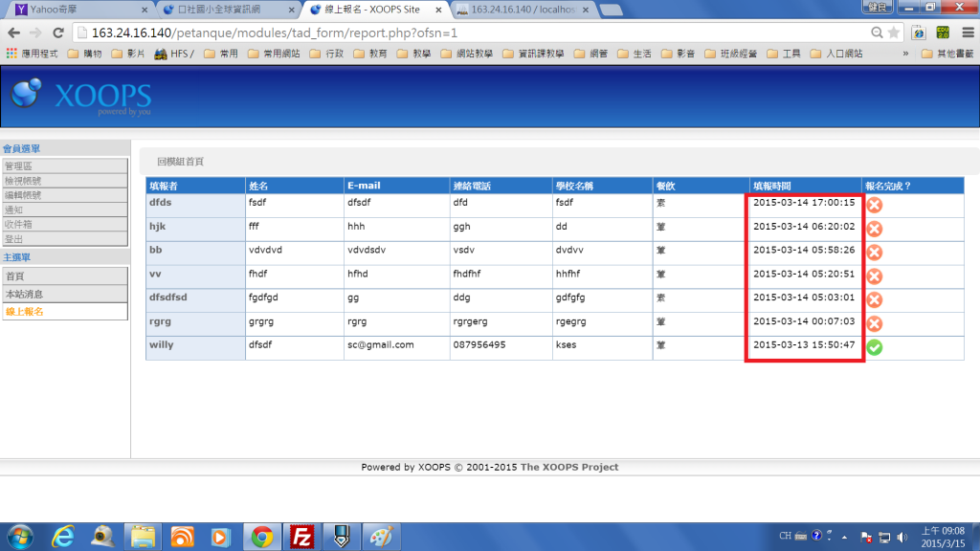This screenshot has height=551, width=980.
Task: Toggle the registration status for hjk row
Action: pos(874,229)
